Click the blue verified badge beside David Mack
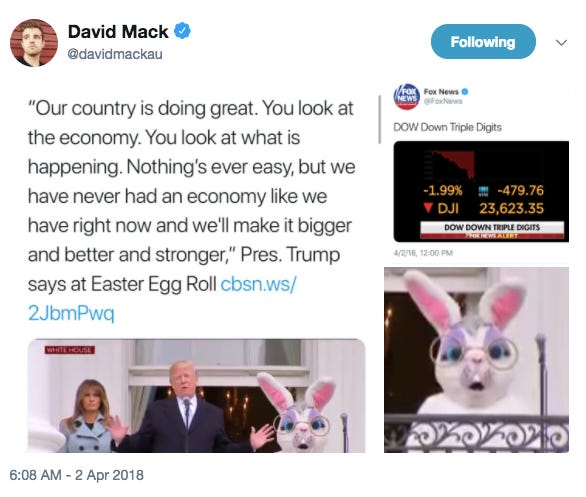Image resolution: width=586 pixels, height=497 pixels. click(x=182, y=31)
